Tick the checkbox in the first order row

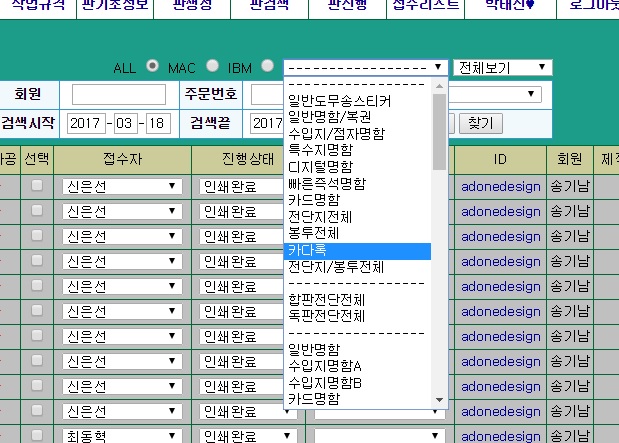tap(37, 186)
